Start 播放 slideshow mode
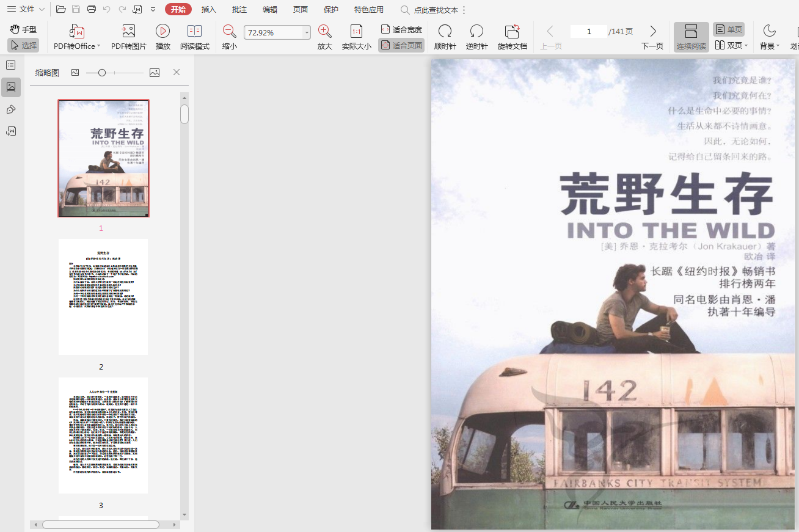Image resolution: width=799 pixels, height=532 pixels. click(x=163, y=37)
